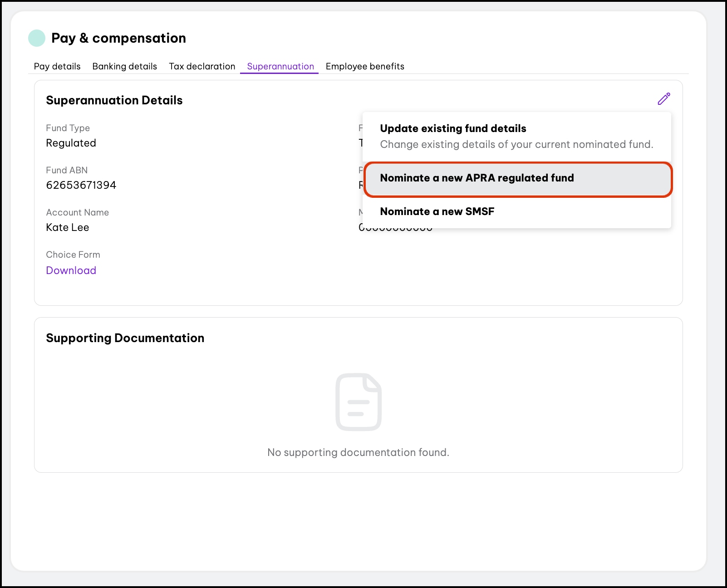
Task: Click the Regulated fund type value
Action: (71, 143)
